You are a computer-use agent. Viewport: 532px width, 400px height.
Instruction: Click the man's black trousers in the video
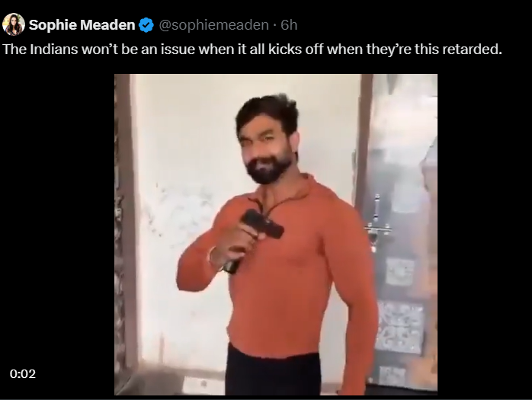273,372
